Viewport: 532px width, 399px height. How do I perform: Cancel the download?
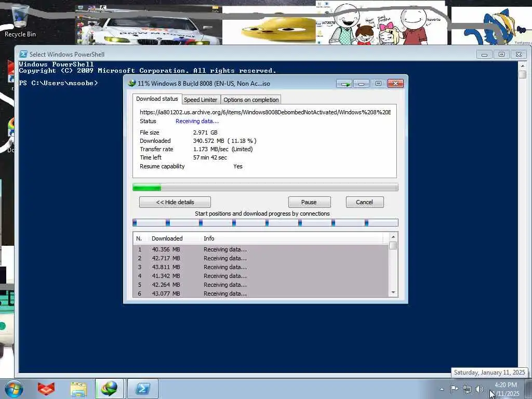coord(365,202)
